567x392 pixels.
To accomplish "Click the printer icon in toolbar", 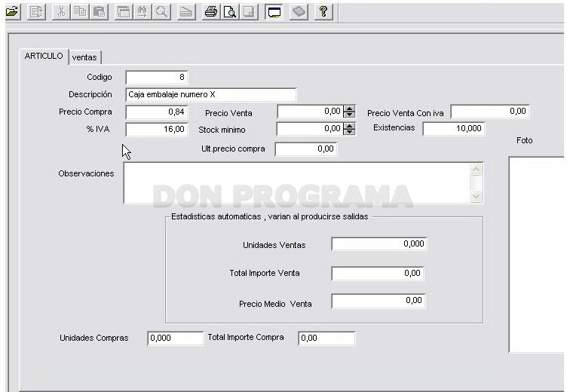I will tap(211, 12).
